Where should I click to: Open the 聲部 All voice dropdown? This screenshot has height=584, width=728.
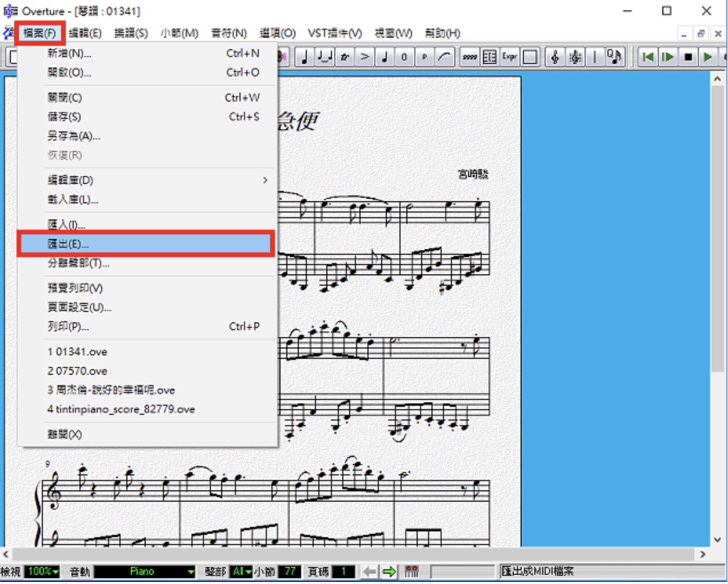coord(241,571)
